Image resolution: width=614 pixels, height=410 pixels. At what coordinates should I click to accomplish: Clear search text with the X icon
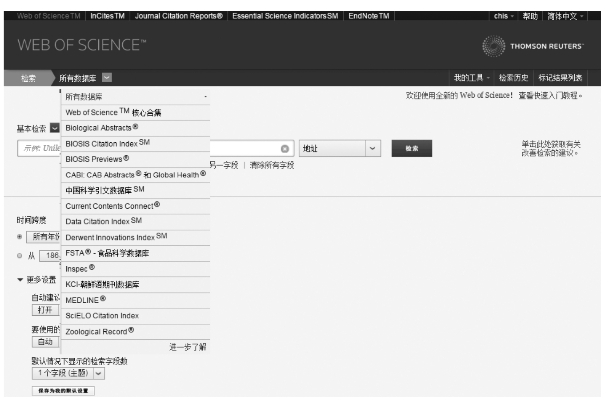pos(285,148)
